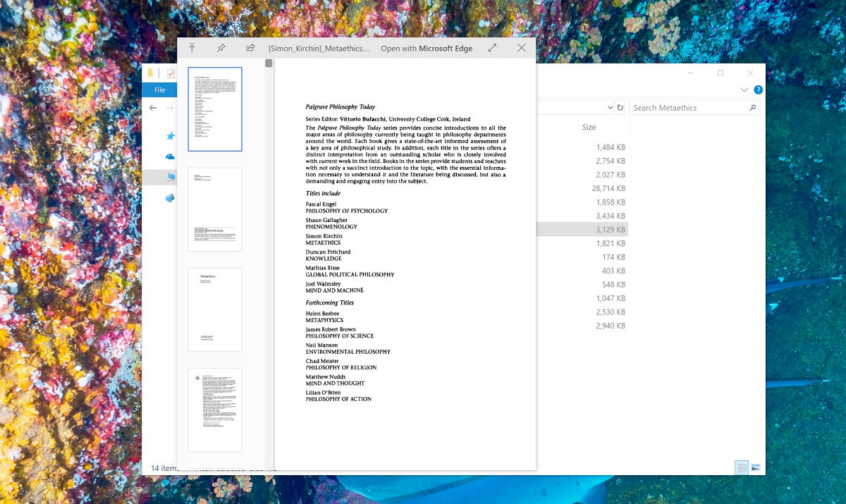This screenshot has width=846, height=504.
Task: Click the Save icon in the PDF toolbar
Action: click(x=191, y=47)
